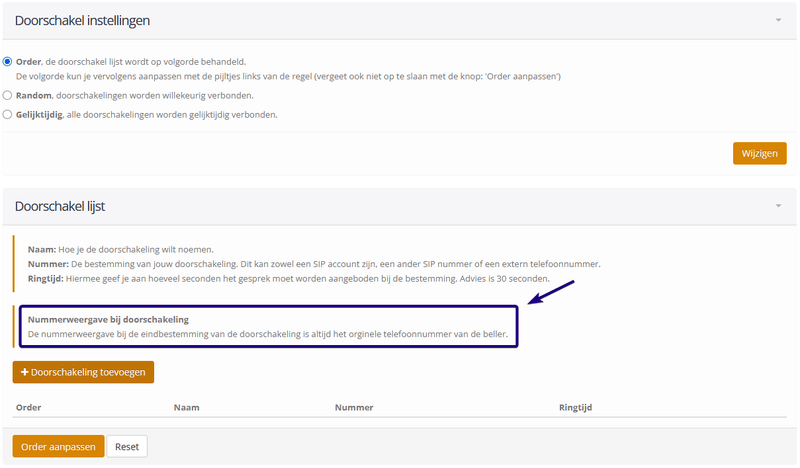Image resolution: width=800 pixels, height=468 pixels.
Task: Collapse the Doorschakel instellingen panel chevron
Action: 778,19
